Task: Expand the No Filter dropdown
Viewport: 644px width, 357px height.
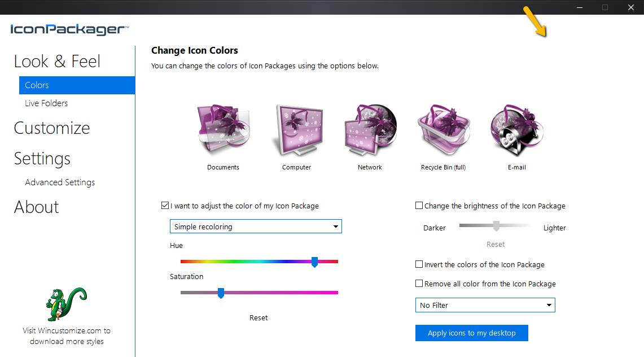Action: [x=485, y=305]
